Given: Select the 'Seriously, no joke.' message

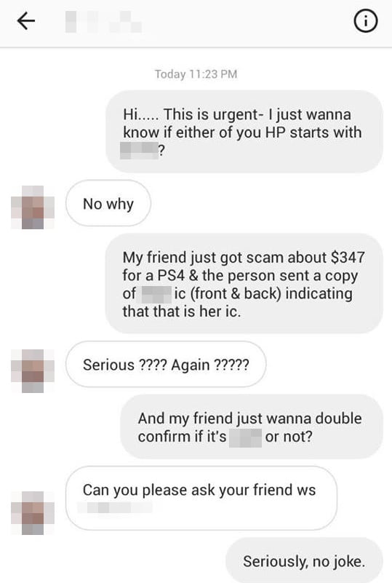Looking at the screenshot, I should pyautogui.click(x=304, y=560).
